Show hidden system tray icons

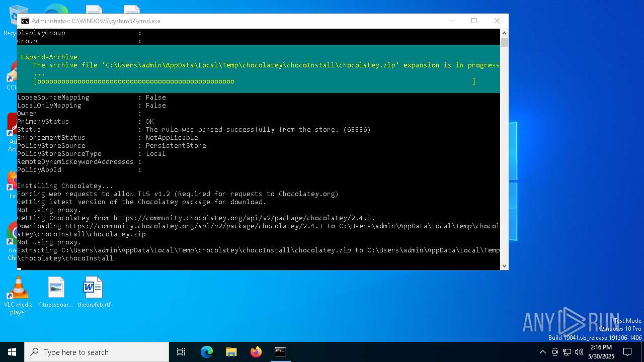(x=542, y=352)
